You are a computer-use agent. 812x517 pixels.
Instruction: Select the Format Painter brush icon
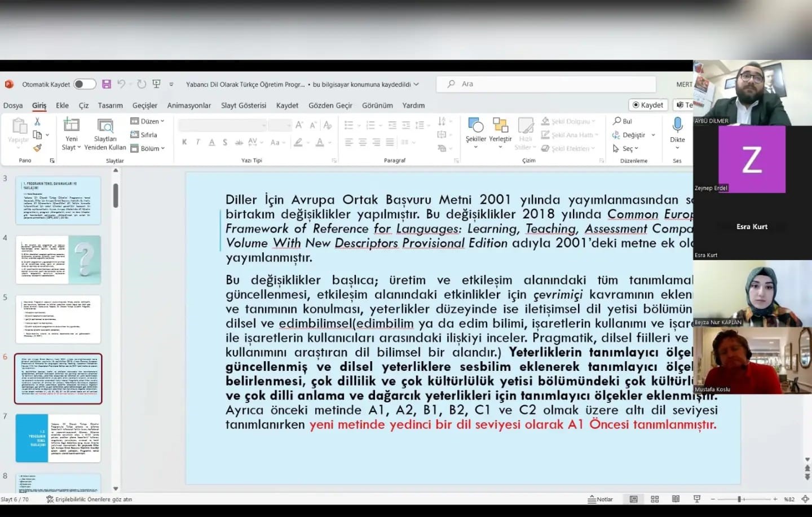tap(37, 148)
